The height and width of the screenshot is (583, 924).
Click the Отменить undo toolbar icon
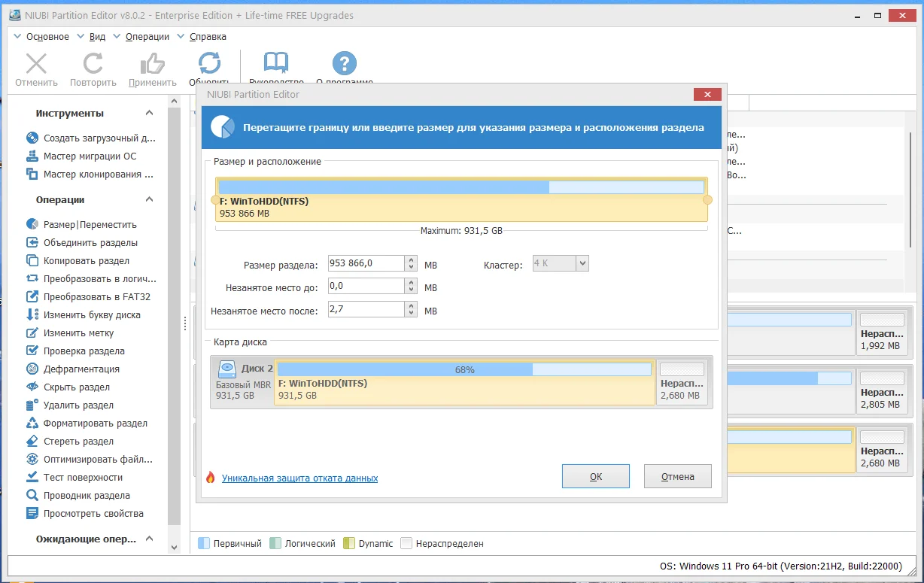point(36,64)
